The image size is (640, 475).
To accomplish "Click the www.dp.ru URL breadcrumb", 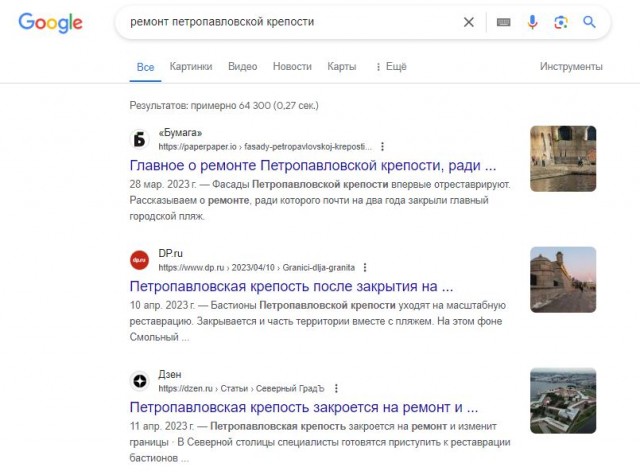I will coord(256,268).
